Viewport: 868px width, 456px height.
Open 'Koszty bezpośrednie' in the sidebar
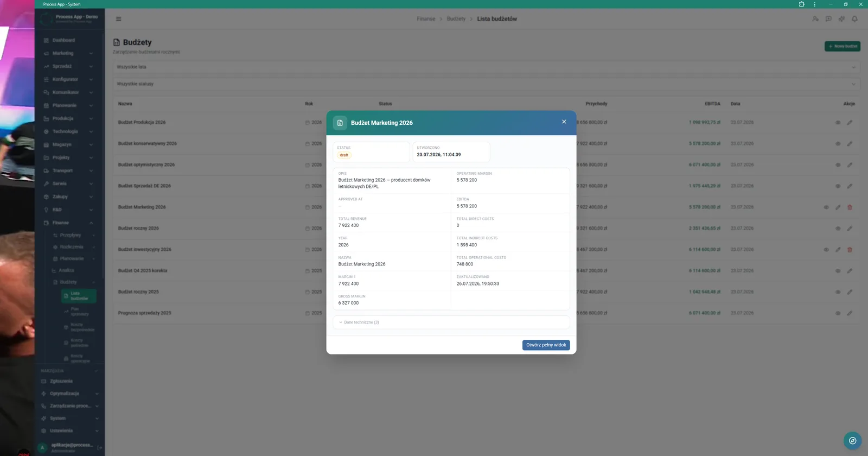coord(79,327)
